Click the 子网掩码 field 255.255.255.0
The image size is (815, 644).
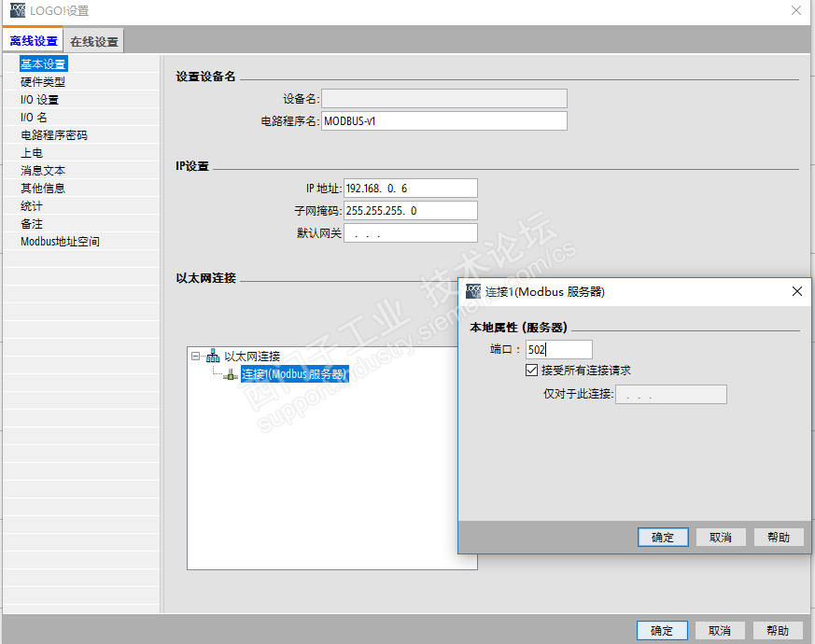click(411, 211)
